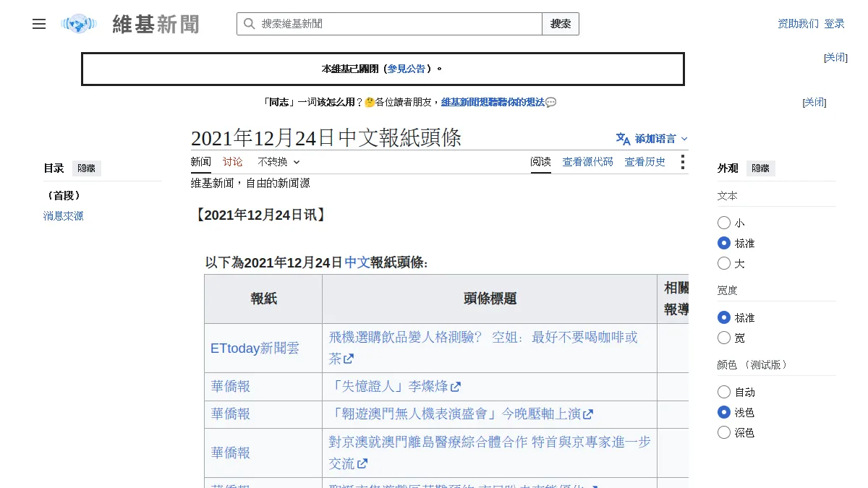Screen dimensions: 868x488
Task: Click the 報紙 table column header
Action: pos(263,299)
